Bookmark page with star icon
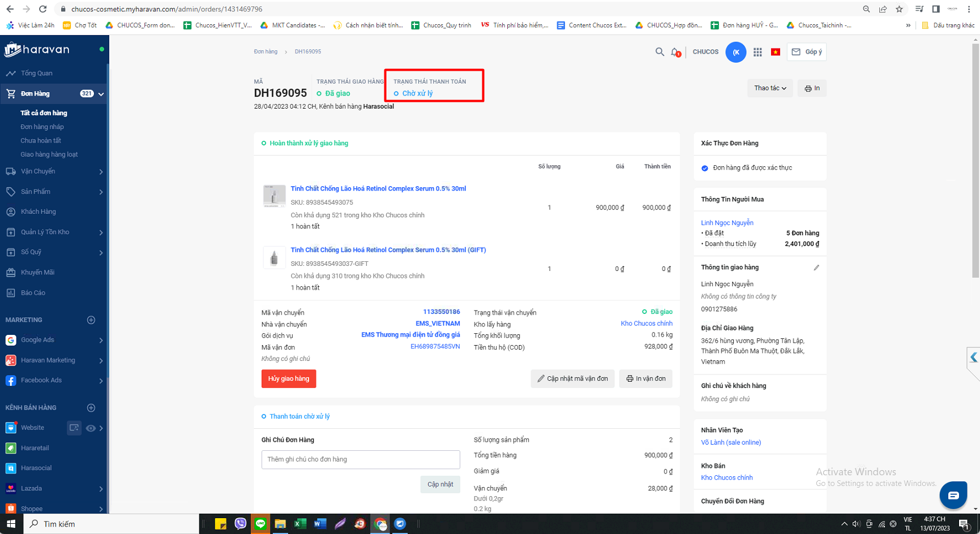The width and height of the screenshot is (980, 534). click(x=899, y=9)
